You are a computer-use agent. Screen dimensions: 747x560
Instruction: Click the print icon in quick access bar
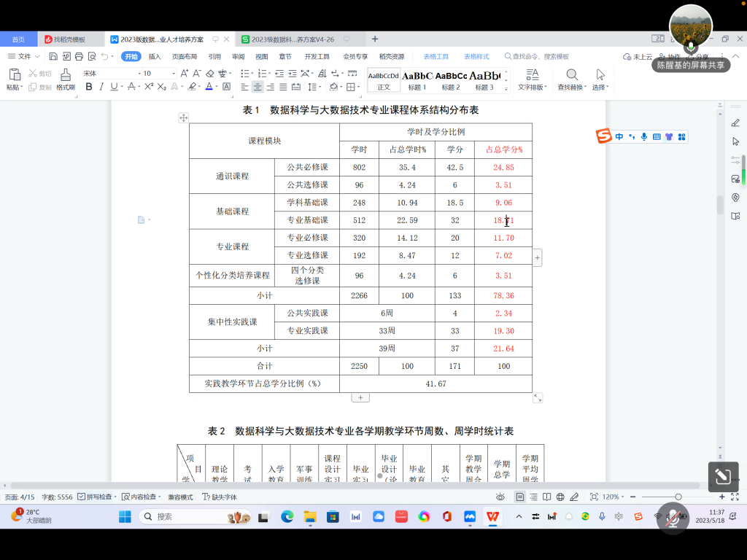pos(79,56)
